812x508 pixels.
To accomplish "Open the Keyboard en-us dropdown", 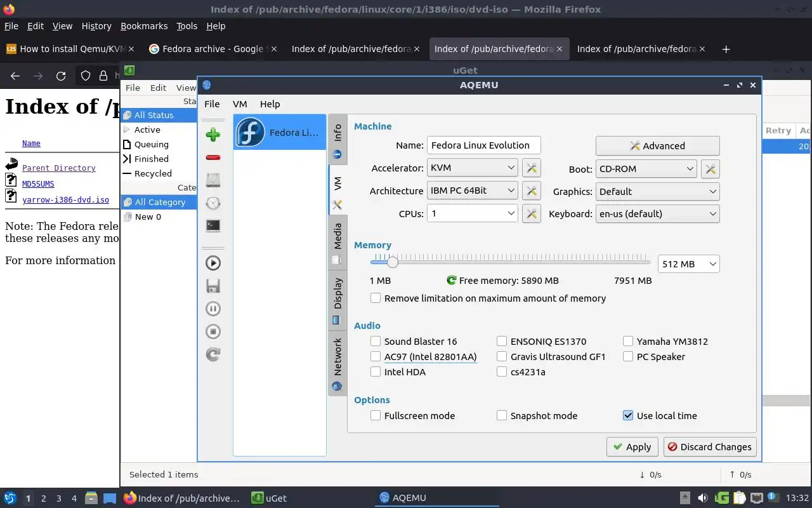I will [657, 213].
